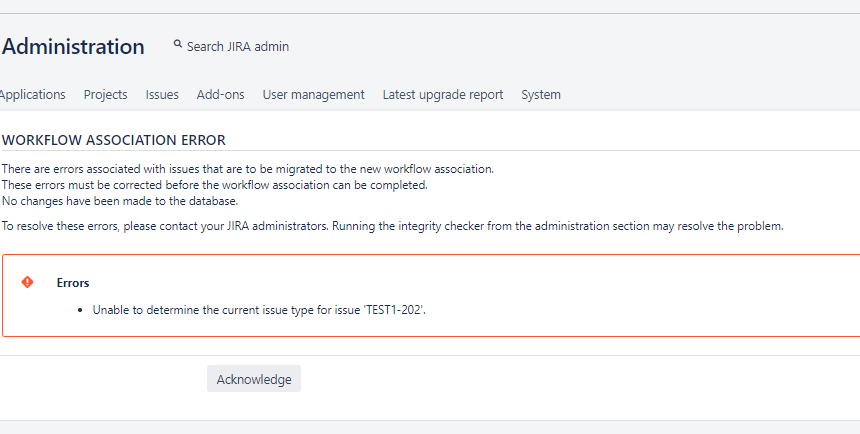This screenshot has width=860, height=434.
Task: Click the search magnifier icon
Action: click(x=177, y=44)
